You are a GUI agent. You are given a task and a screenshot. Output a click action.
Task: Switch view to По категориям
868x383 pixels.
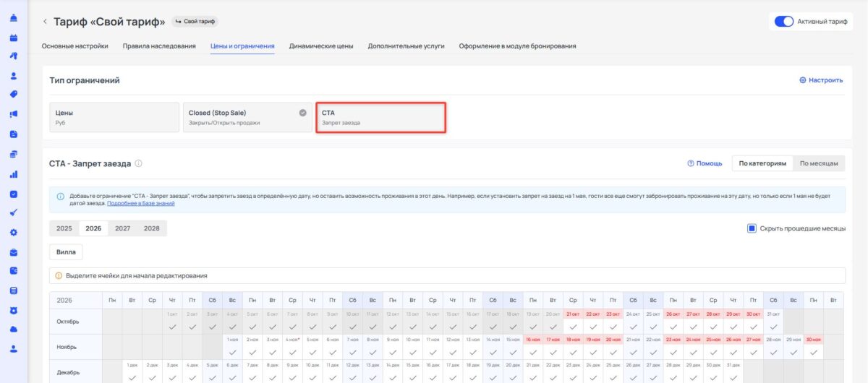coord(762,163)
